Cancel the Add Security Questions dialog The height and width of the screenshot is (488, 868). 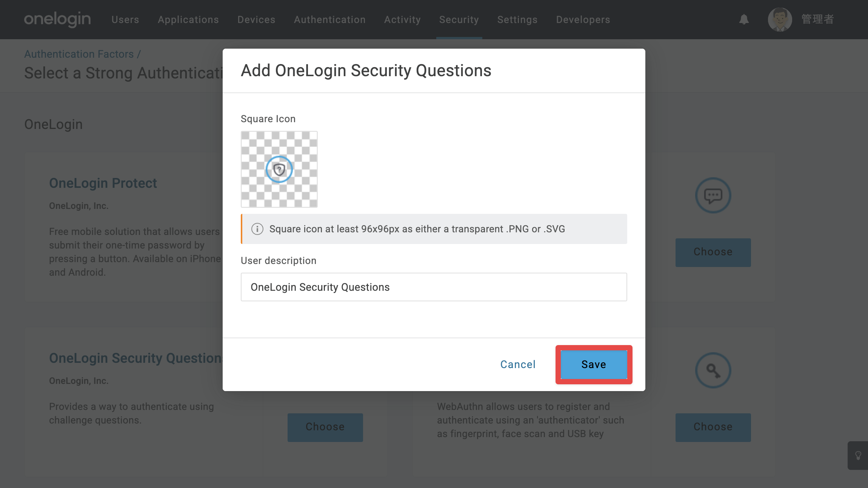(x=518, y=364)
